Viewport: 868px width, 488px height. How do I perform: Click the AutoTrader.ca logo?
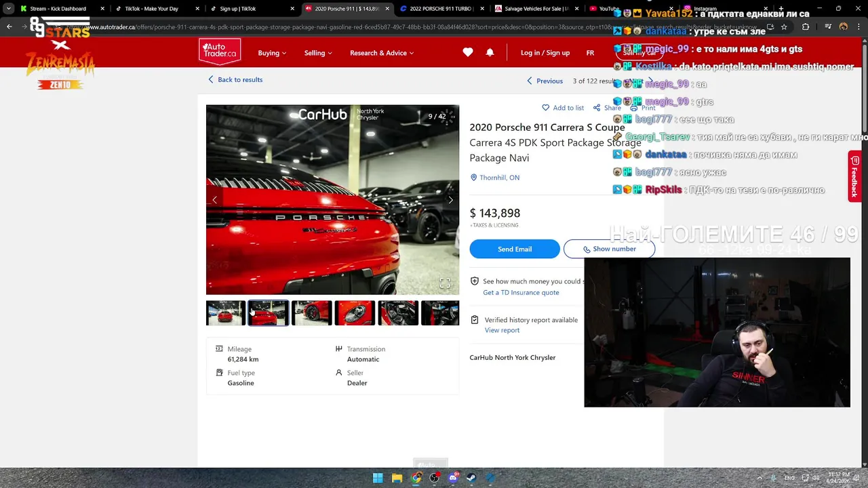[x=220, y=52]
